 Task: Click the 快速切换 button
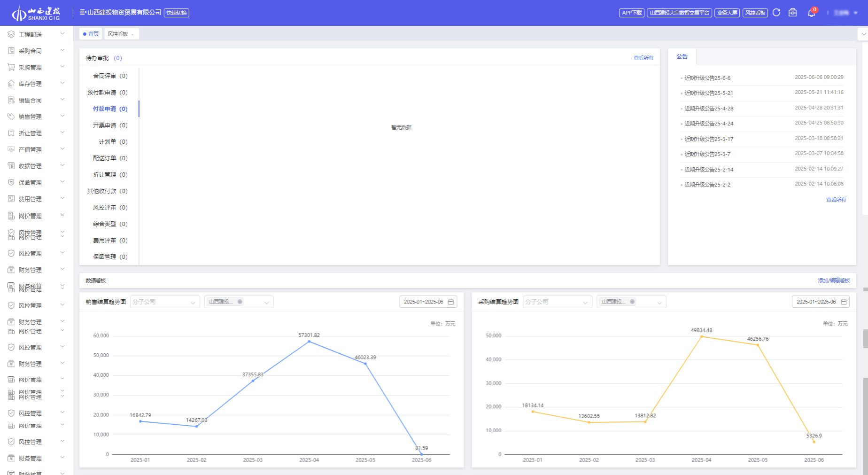click(x=177, y=13)
